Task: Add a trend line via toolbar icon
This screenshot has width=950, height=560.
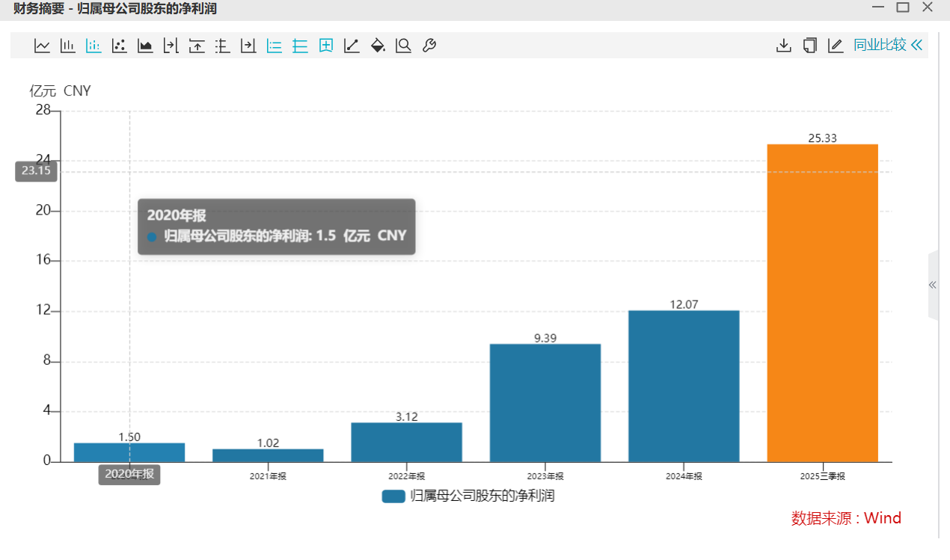Action: point(352,46)
